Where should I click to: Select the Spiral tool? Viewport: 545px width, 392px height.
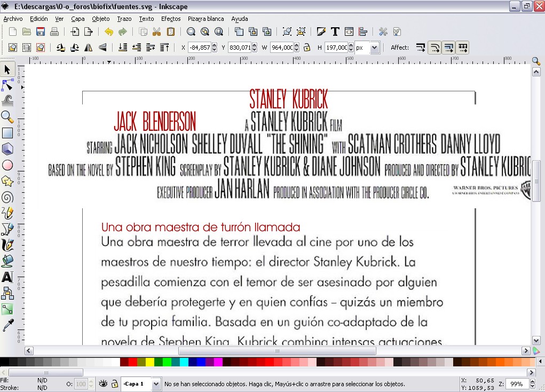pos(7,198)
